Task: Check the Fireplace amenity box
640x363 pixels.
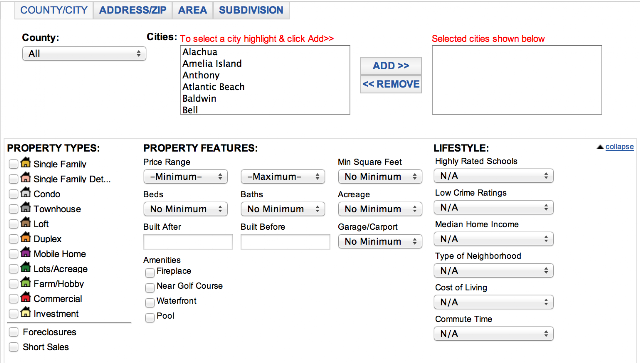Action: click(150, 272)
